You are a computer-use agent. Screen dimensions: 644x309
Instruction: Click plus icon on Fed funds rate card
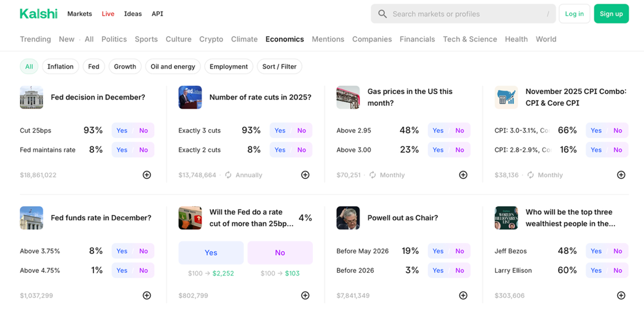click(x=147, y=295)
